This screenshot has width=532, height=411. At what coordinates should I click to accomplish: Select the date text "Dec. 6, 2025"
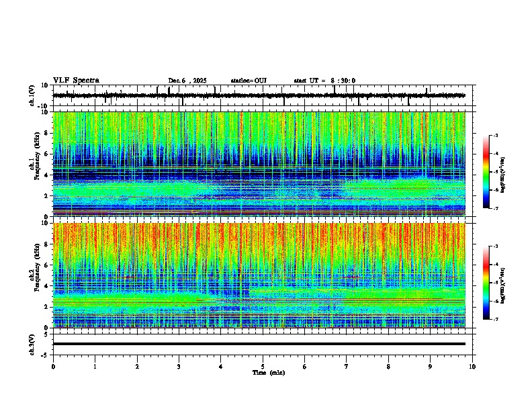click(x=187, y=81)
